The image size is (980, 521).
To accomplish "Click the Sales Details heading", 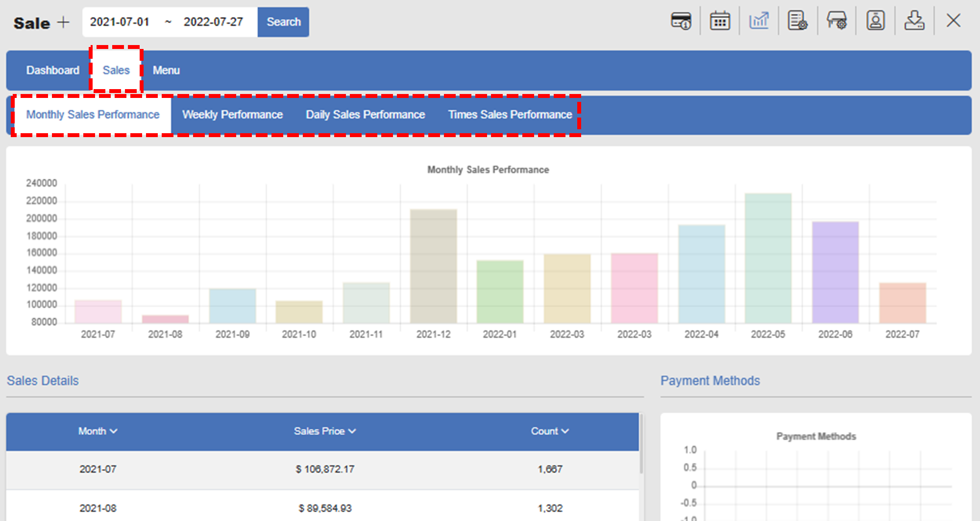I will point(43,380).
